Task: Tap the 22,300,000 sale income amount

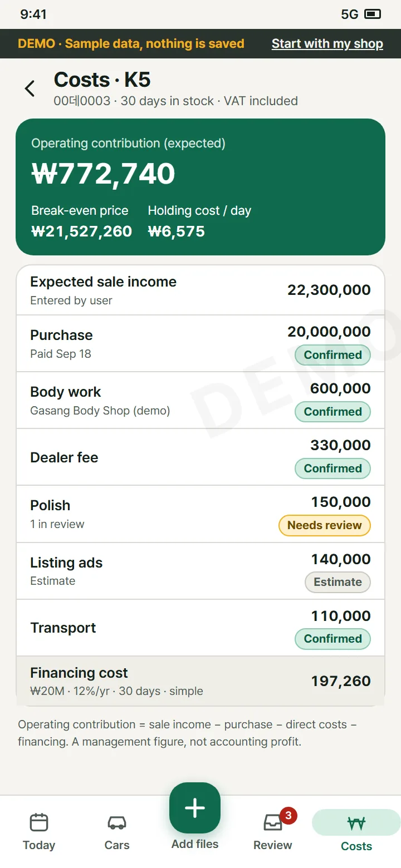Action: click(x=329, y=290)
